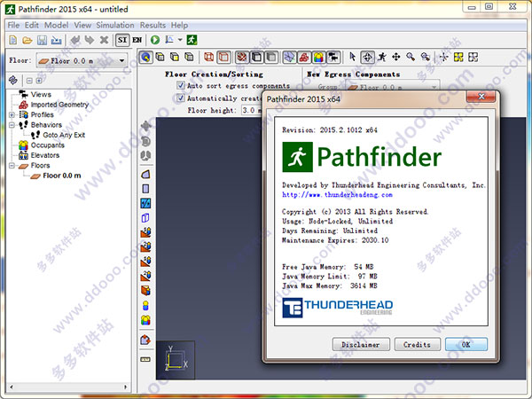Toggle imported geometry display button
This screenshot has width=532, height=399.
(304, 57)
